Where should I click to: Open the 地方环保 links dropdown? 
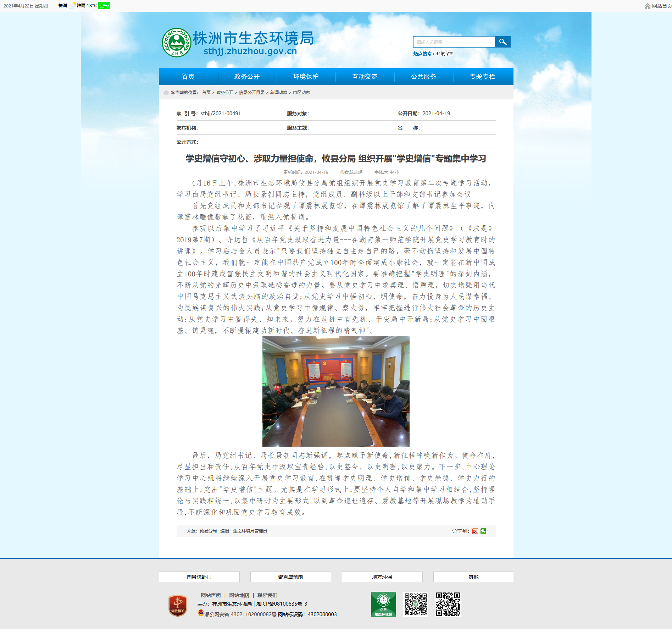pos(382,577)
